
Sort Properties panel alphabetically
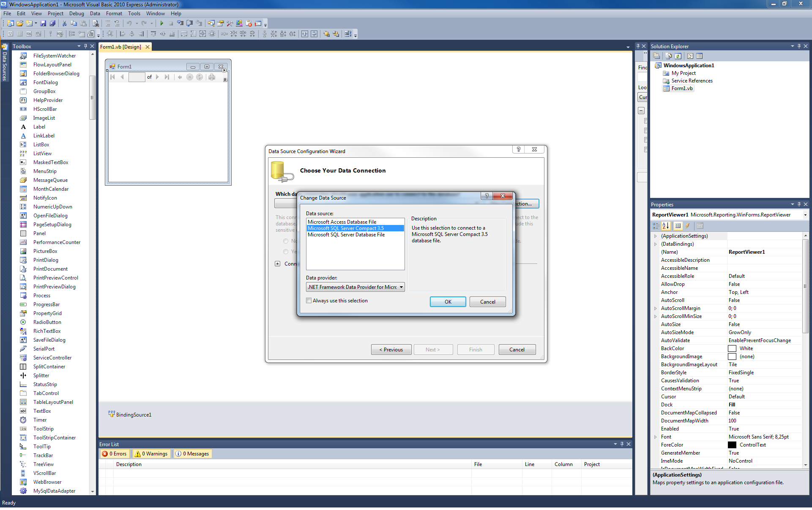(666, 226)
